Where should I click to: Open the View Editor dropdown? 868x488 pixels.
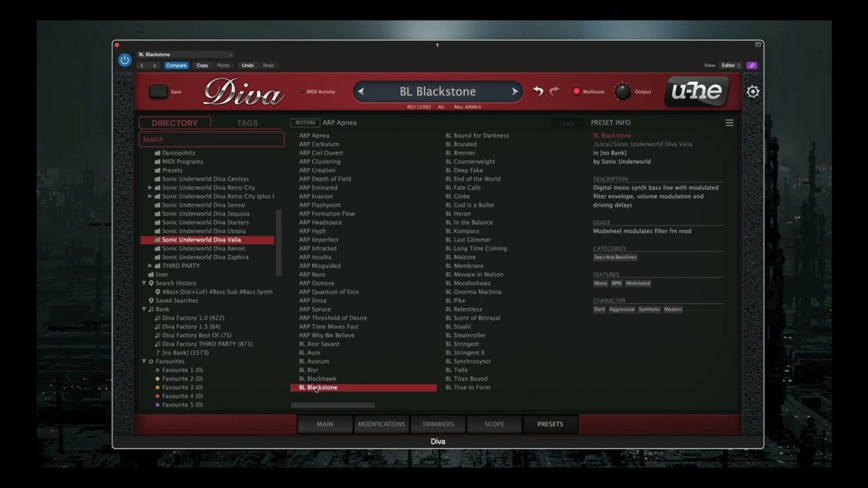click(x=730, y=66)
